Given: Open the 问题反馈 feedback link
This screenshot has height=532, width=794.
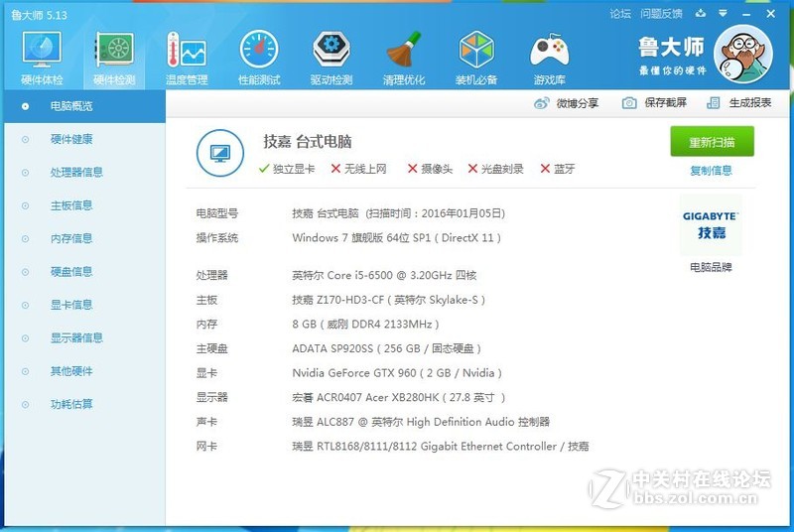Looking at the screenshot, I should point(661,14).
